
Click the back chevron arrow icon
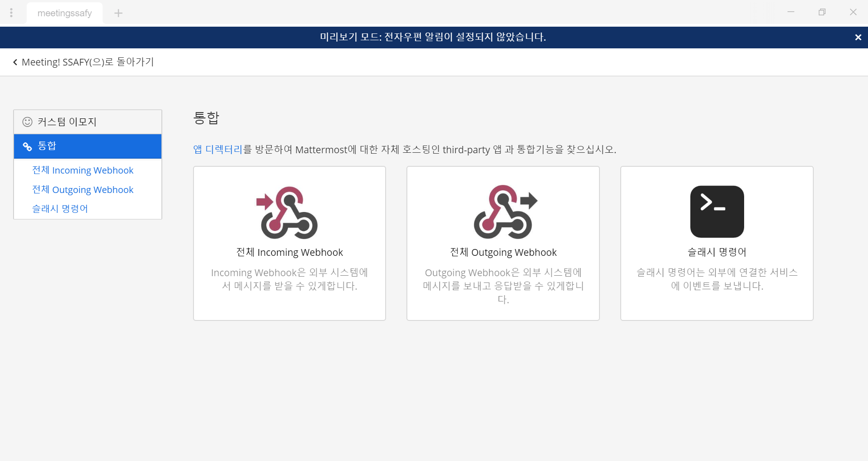15,62
